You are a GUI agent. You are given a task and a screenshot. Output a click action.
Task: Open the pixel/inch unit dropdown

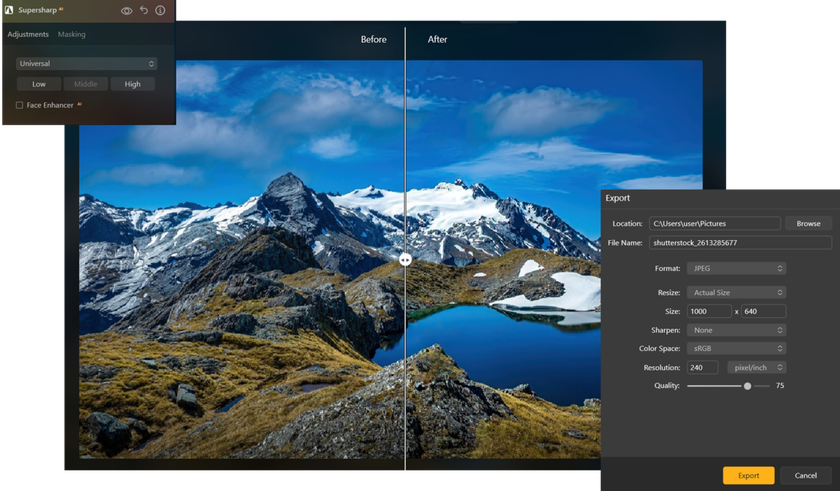756,367
